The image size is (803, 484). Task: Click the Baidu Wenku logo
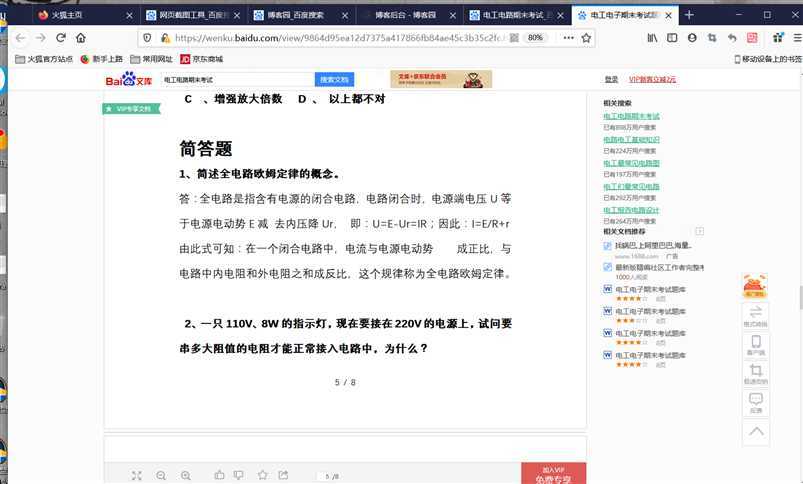[x=129, y=79]
